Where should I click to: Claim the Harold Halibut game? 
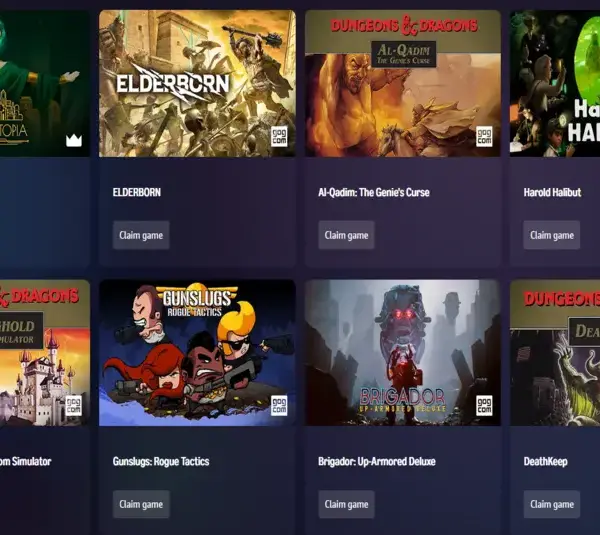click(x=551, y=235)
